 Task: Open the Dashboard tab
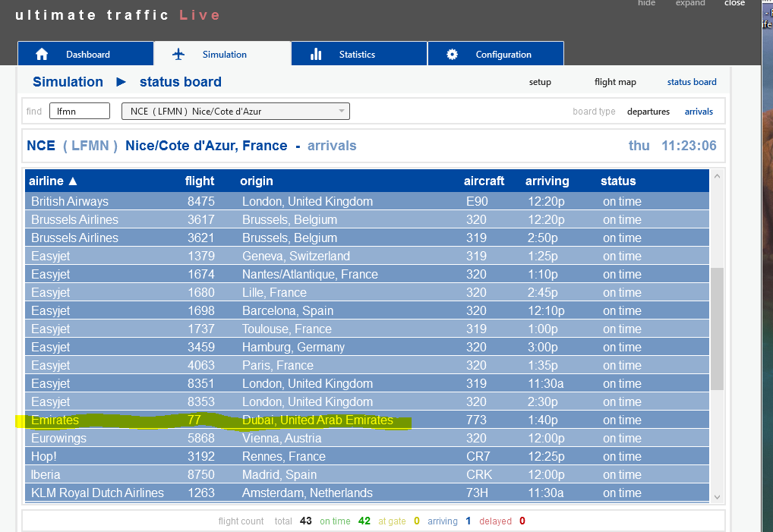coord(86,54)
